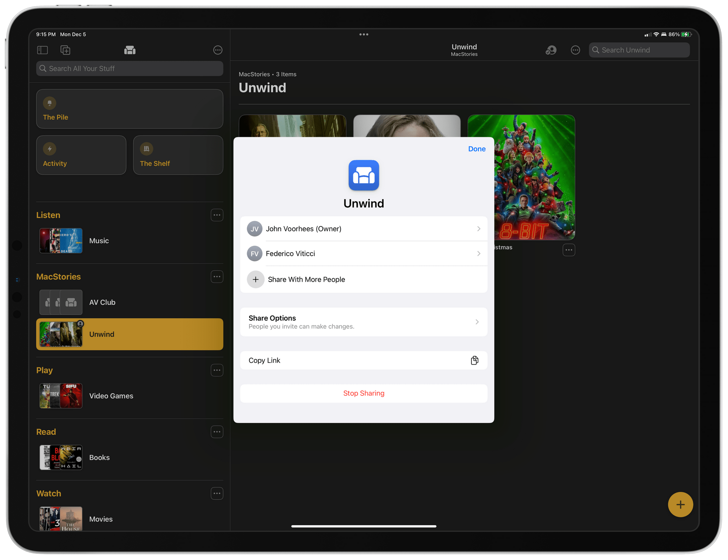Click Copy Link row

[364, 360]
